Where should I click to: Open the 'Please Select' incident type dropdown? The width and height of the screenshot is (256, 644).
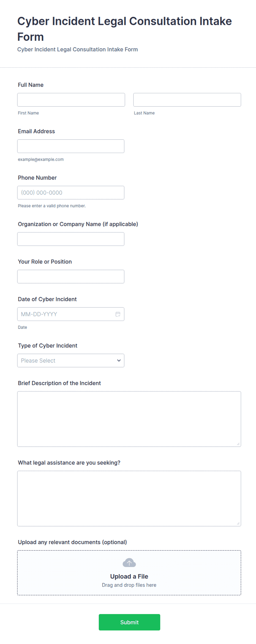pos(71,361)
